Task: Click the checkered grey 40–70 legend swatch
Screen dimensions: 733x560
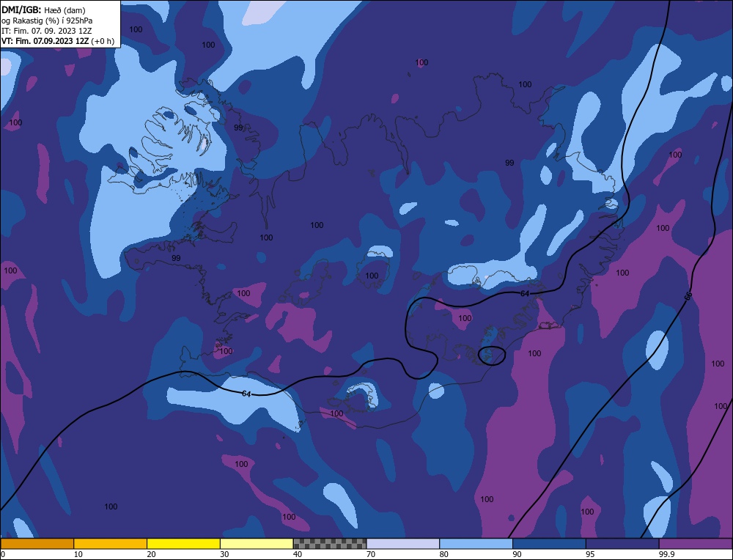Action: pyautogui.click(x=330, y=544)
